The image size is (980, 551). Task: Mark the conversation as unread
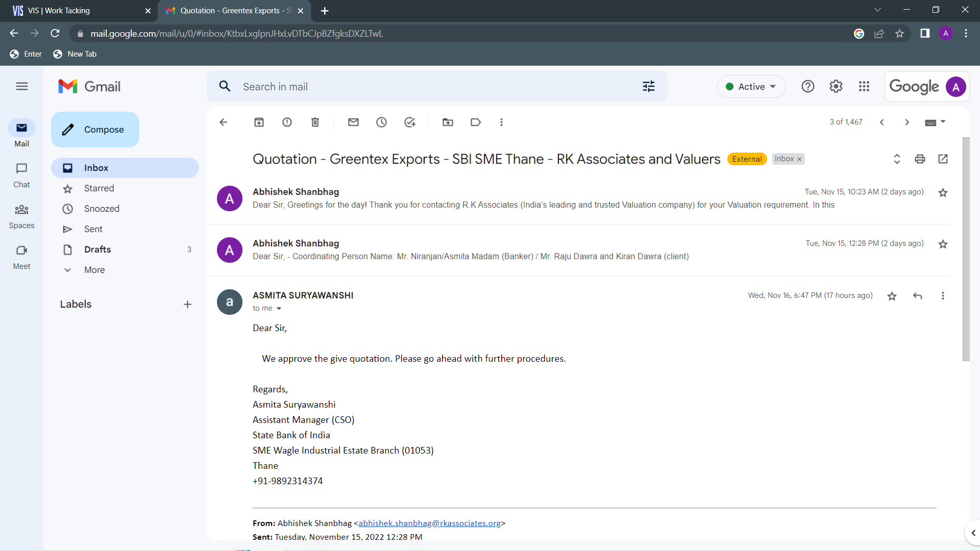click(x=353, y=122)
